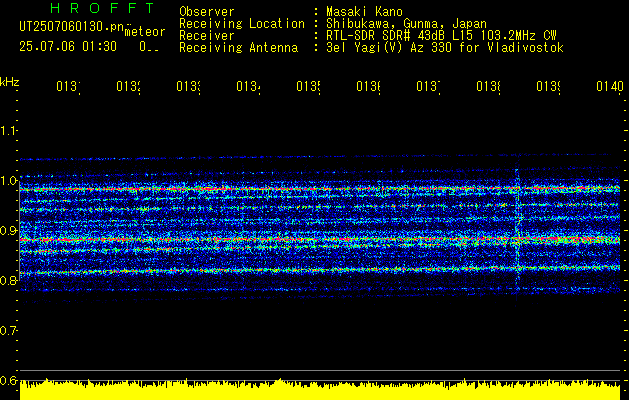
Task: Click the 0131 time marker
Action: click(68, 86)
